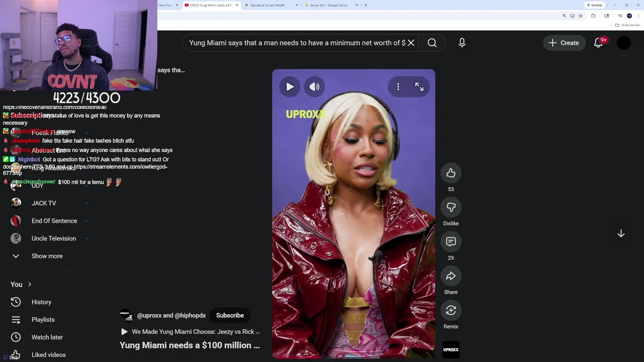Expand Show more subscriptions
The image size is (644, 362).
click(47, 256)
